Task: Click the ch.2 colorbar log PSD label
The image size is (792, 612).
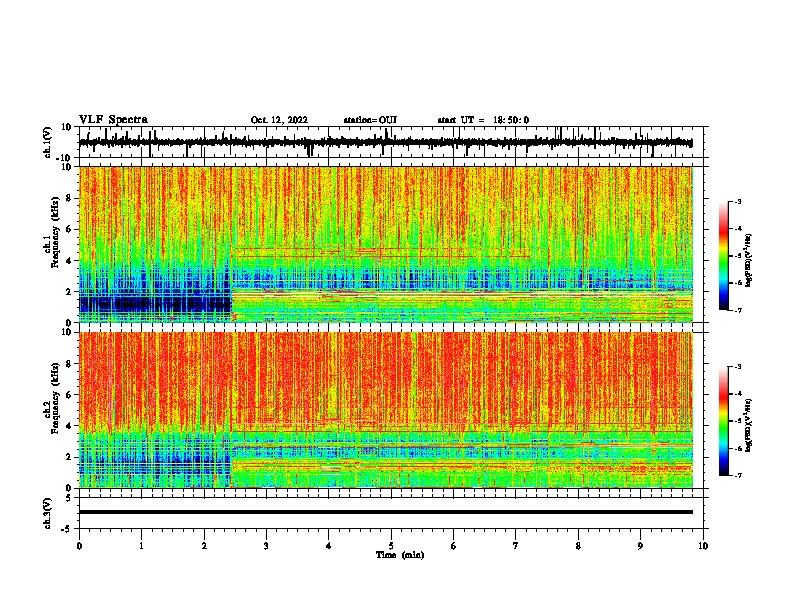Action: 749,425
